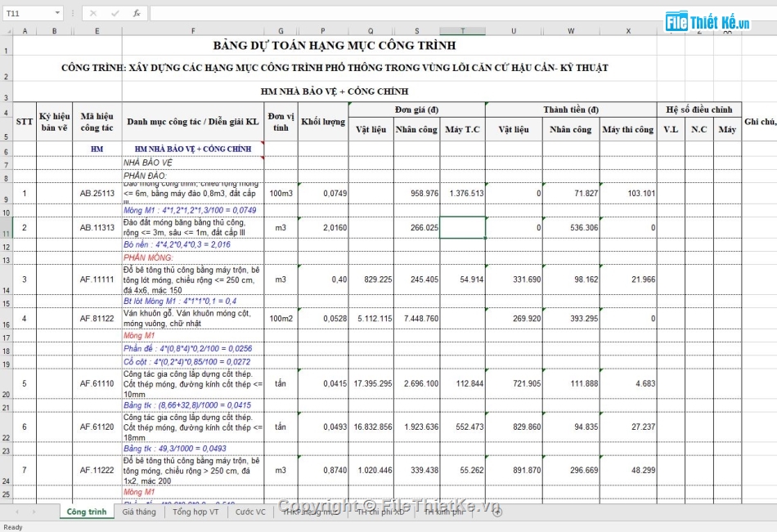Select column T header
Image resolution: width=777 pixels, height=532 pixels.
point(462,31)
